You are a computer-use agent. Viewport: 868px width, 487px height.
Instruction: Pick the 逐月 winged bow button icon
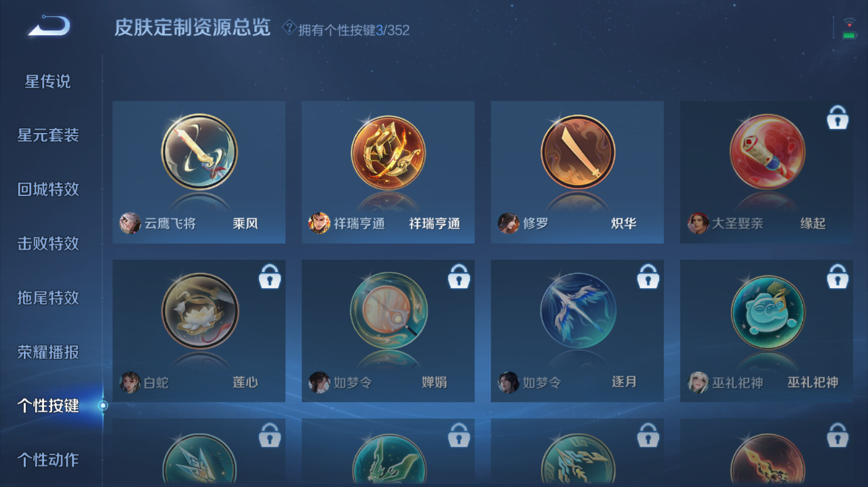[x=578, y=311]
